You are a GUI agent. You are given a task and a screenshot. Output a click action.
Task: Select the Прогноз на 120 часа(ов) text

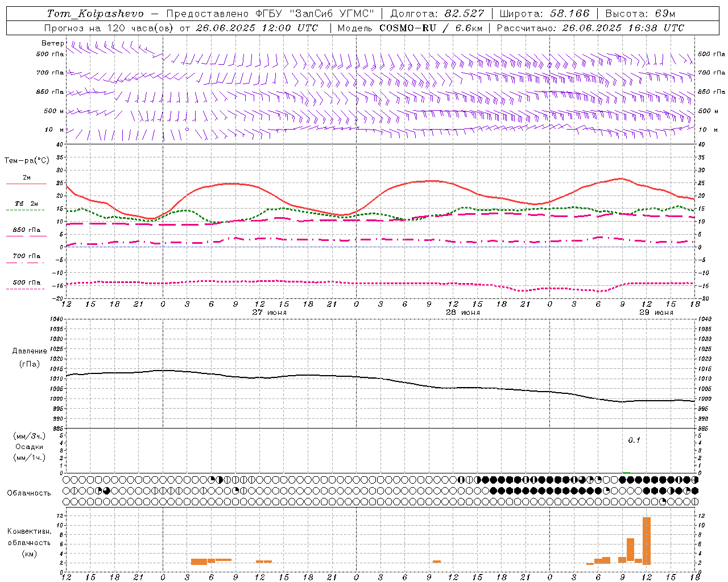(x=109, y=28)
